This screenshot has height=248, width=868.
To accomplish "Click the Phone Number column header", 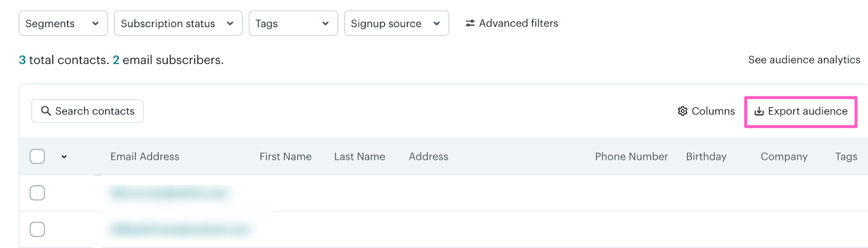I will [631, 156].
